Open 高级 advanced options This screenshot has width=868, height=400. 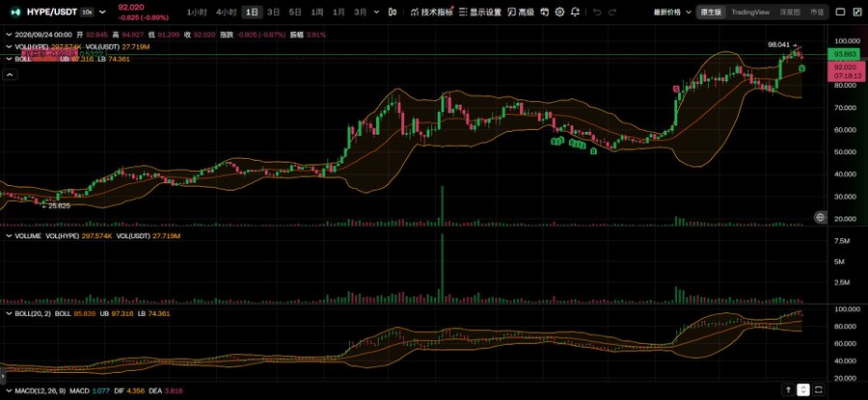coord(521,12)
